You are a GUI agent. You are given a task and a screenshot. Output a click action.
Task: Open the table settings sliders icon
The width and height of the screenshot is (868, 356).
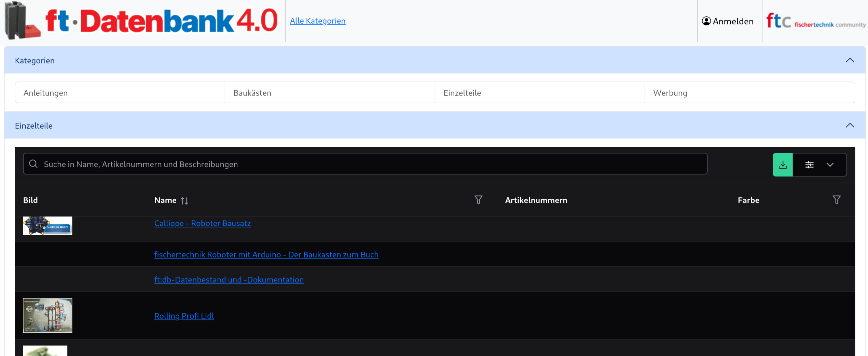[809, 164]
